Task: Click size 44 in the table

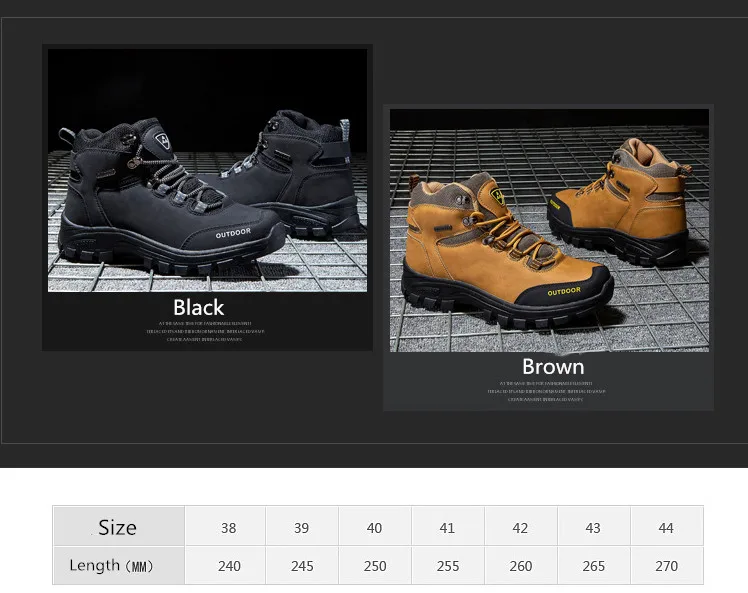Action: (x=667, y=527)
